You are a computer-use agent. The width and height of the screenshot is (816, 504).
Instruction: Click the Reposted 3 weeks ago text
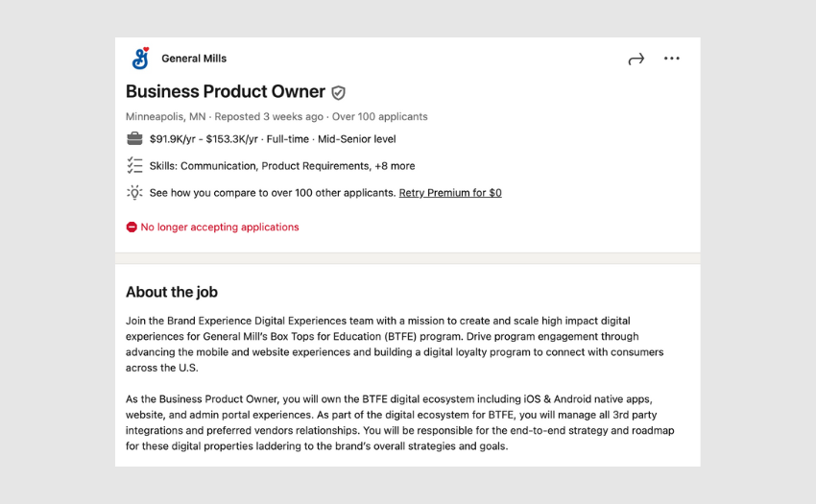pos(269,116)
